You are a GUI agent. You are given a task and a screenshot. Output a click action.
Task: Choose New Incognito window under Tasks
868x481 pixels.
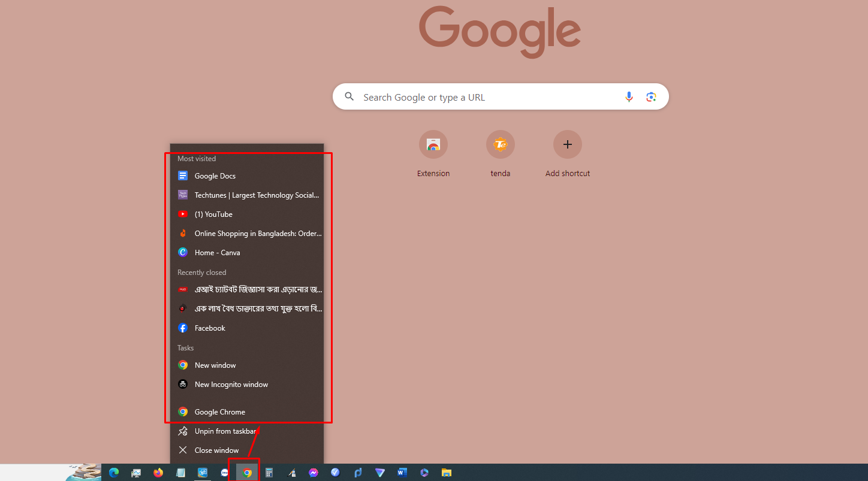247,385
